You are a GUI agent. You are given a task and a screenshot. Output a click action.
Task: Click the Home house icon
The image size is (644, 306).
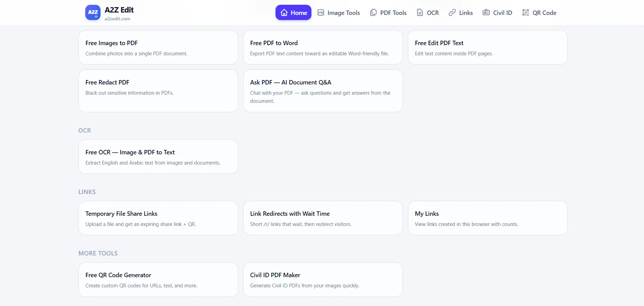point(284,13)
